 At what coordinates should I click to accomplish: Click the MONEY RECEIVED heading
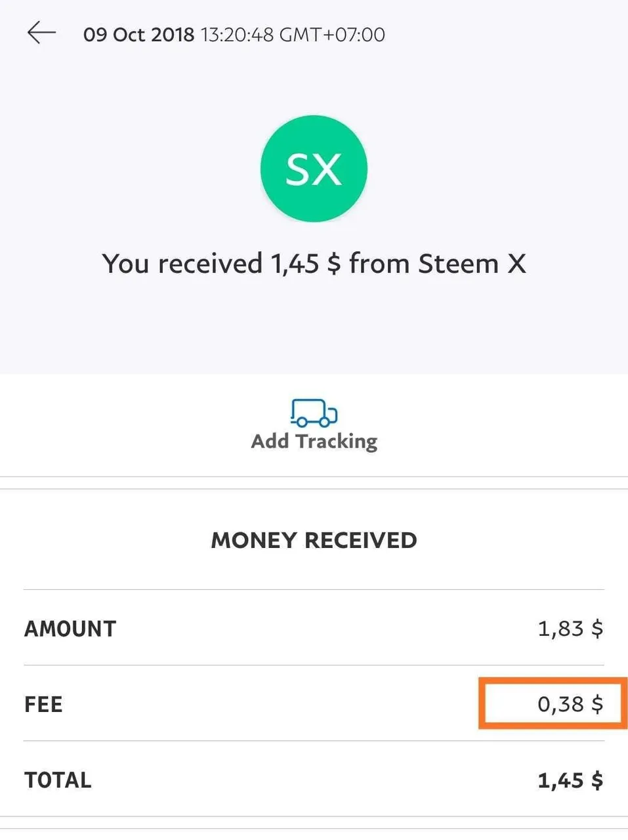tap(314, 540)
